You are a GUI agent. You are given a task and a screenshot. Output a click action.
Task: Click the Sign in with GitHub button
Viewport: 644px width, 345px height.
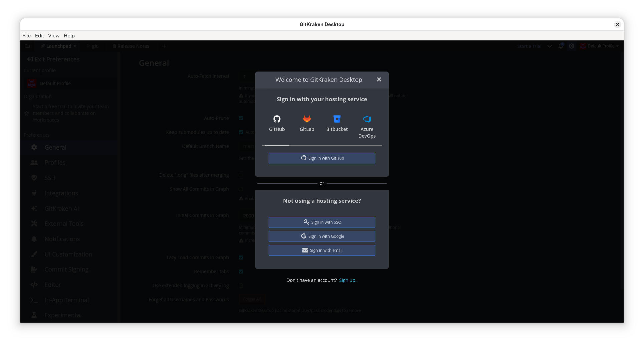pos(322,158)
